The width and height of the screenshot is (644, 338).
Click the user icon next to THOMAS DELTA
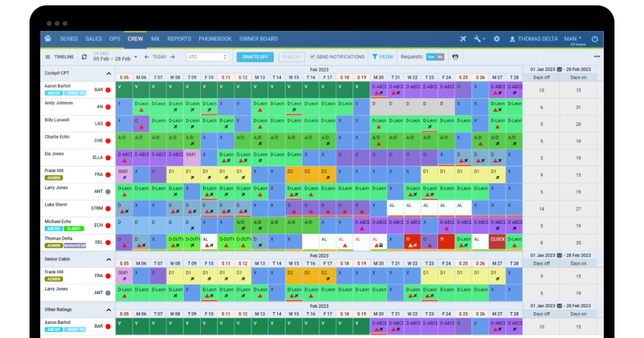click(x=514, y=39)
